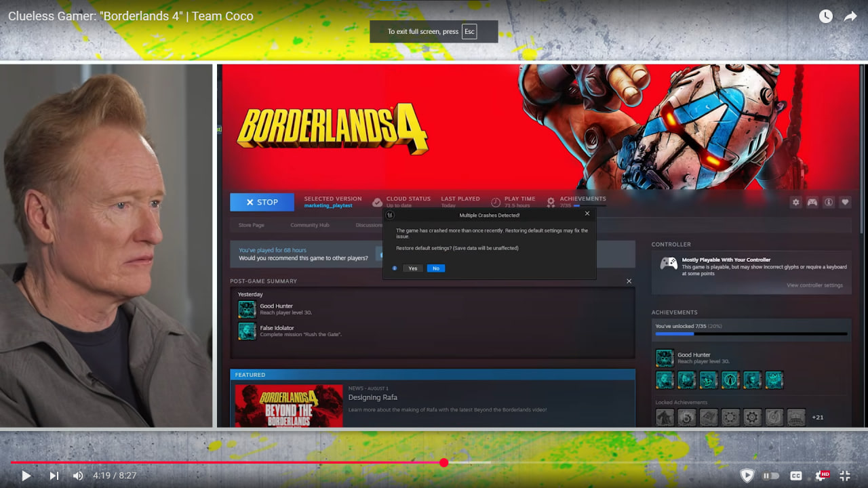The height and width of the screenshot is (488, 868).
Task: Open the Designing Rafa featured news thumbnail
Action: (289, 406)
